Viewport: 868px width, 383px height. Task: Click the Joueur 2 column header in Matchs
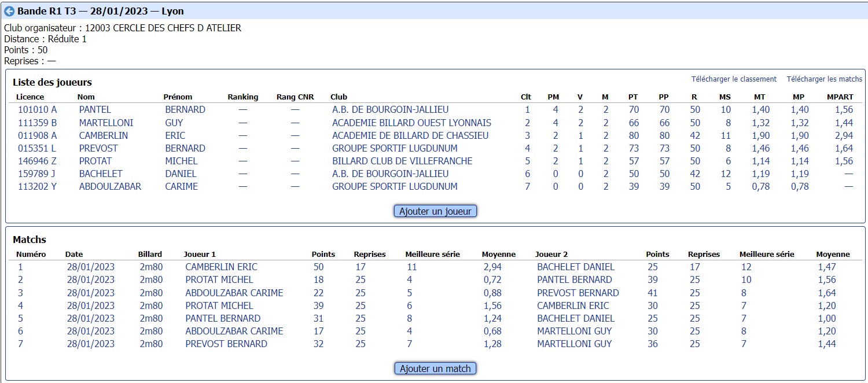click(551, 255)
